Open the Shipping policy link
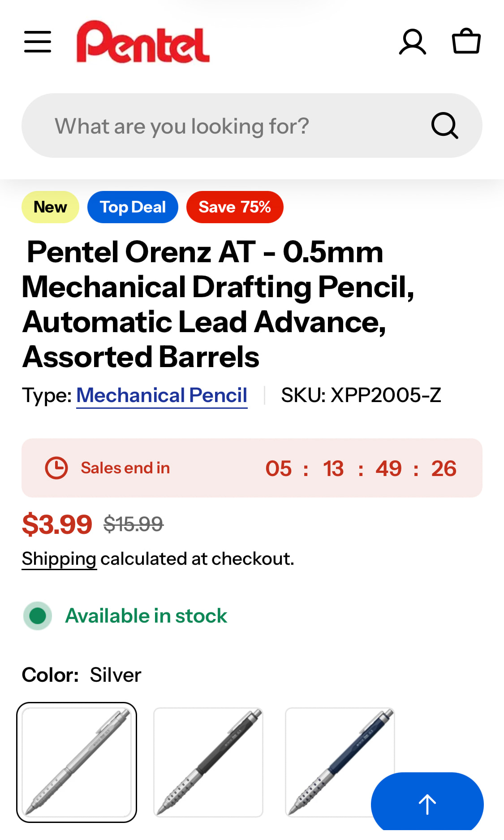The width and height of the screenshot is (504, 840). (x=59, y=559)
